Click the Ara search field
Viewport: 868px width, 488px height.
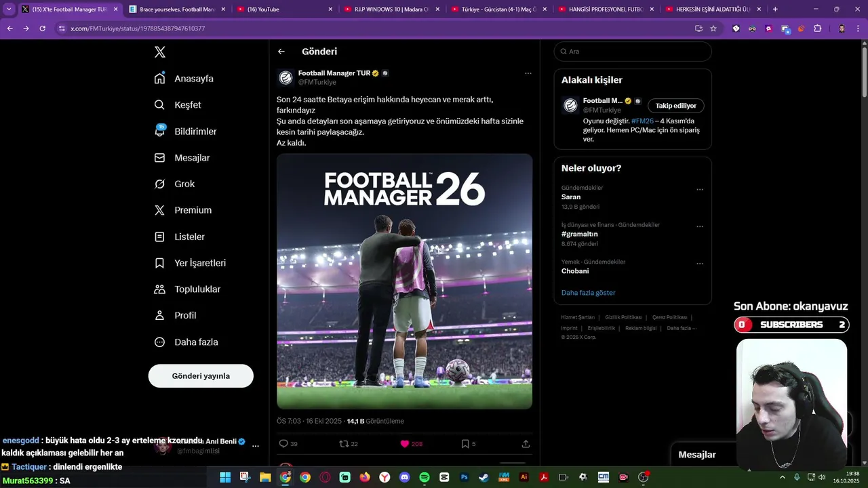[x=633, y=52]
